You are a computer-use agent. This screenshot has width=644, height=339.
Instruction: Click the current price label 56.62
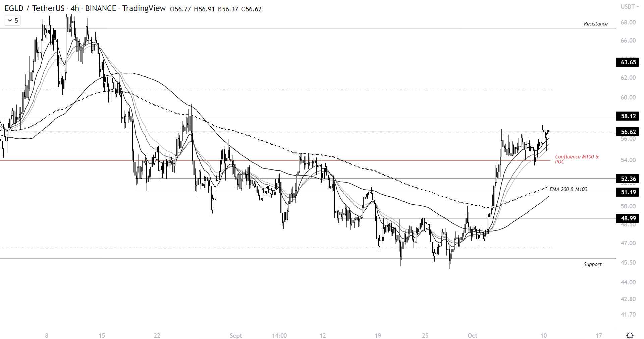pyautogui.click(x=628, y=132)
